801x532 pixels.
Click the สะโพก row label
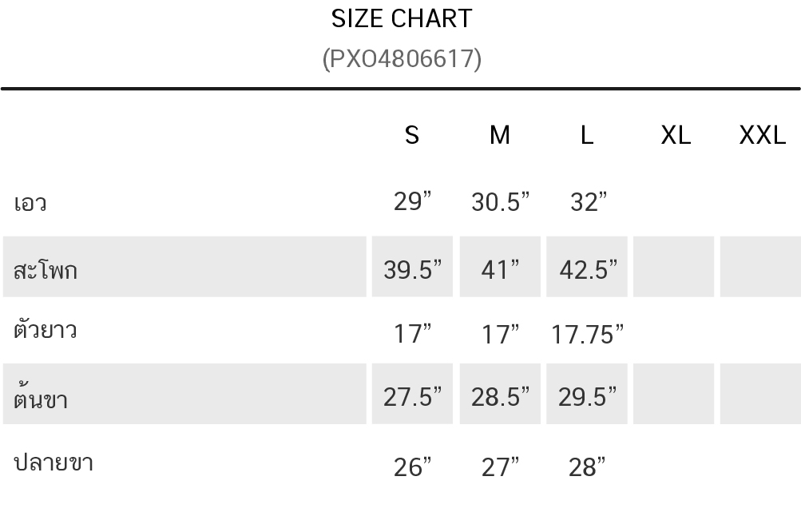point(46,269)
